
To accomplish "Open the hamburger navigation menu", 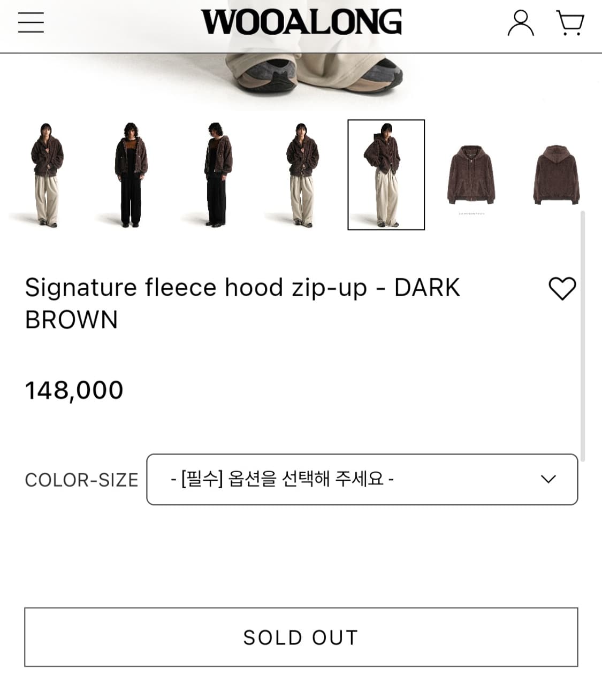I will pos(31,22).
